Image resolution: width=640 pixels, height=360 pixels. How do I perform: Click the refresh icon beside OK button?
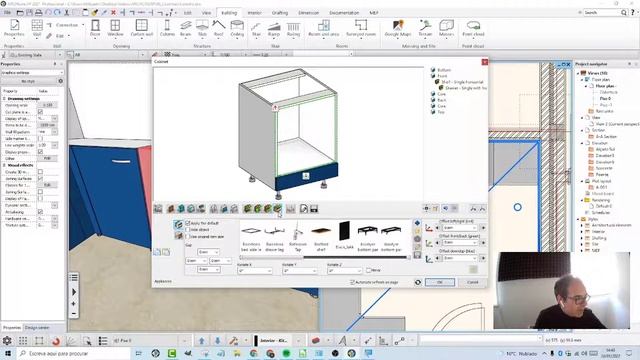point(418,282)
